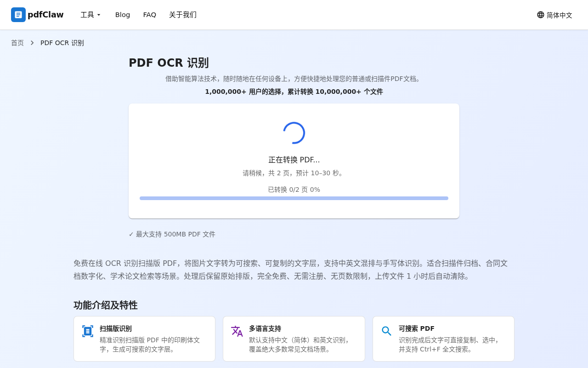Click the breadcrumb chevron arrow

click(32, 42)
